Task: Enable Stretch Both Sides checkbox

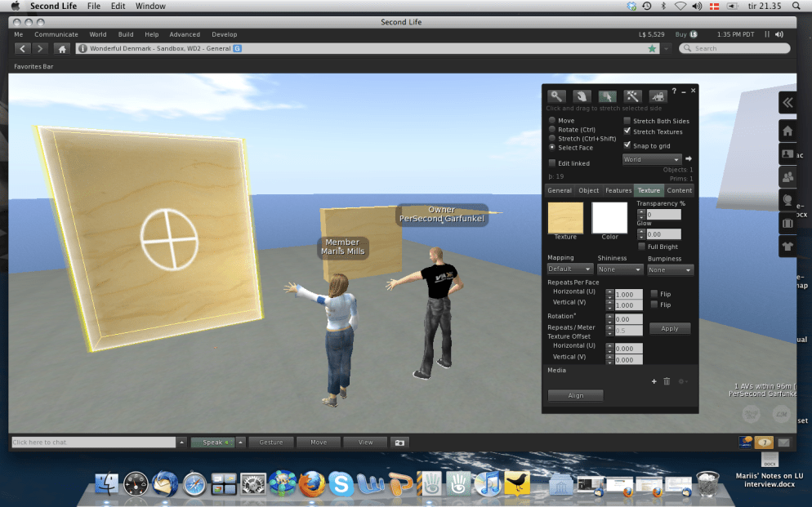Action: 627,121
